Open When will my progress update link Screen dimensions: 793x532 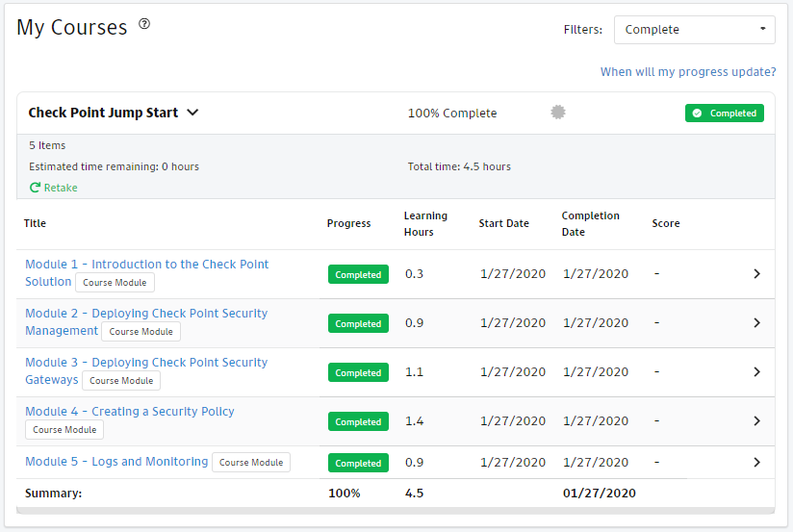[688, 72]
